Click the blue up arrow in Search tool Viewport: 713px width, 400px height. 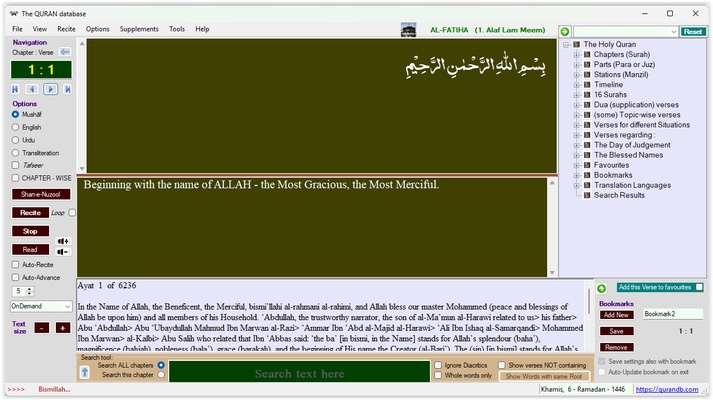pyautogui.click(x=85, y=373)
